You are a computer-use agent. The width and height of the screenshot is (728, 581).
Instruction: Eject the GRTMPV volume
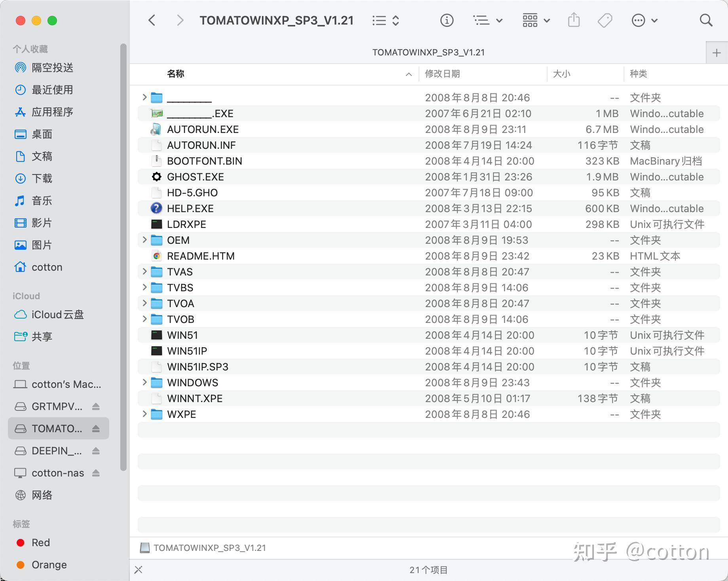click(x=96, y=406)
